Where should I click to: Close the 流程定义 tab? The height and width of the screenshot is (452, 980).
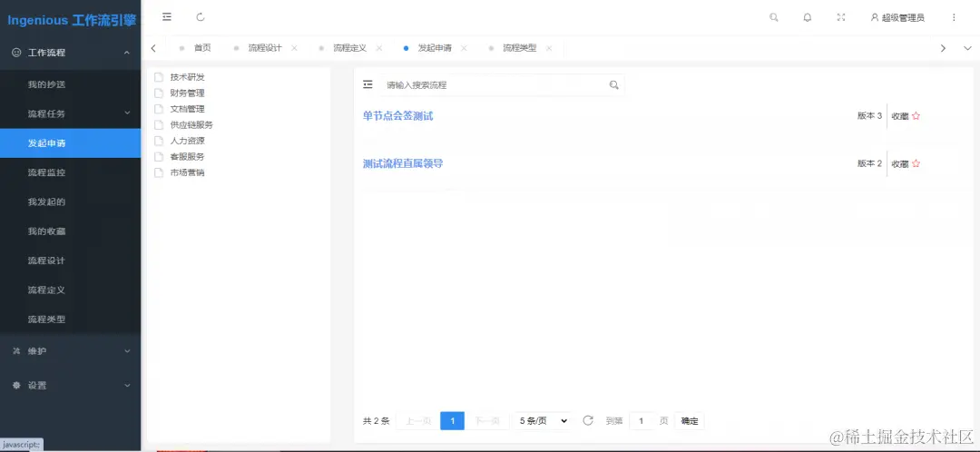pos(379,48)
